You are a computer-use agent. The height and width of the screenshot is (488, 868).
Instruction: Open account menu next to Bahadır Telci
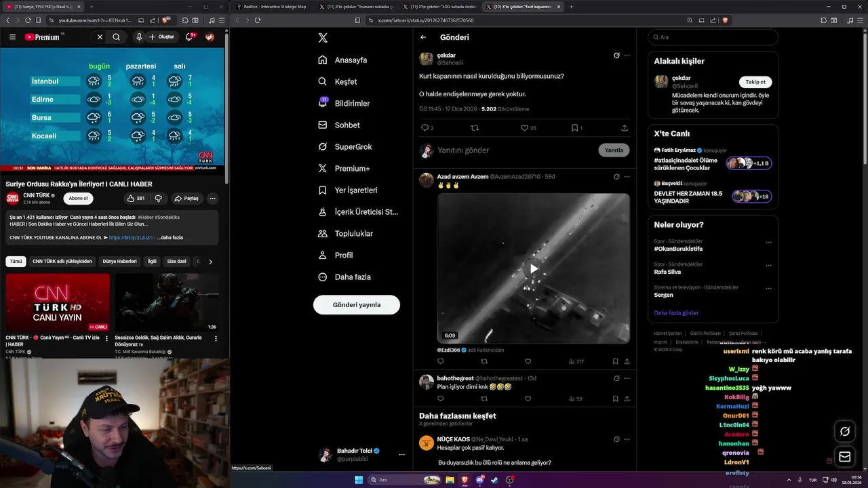401,455
